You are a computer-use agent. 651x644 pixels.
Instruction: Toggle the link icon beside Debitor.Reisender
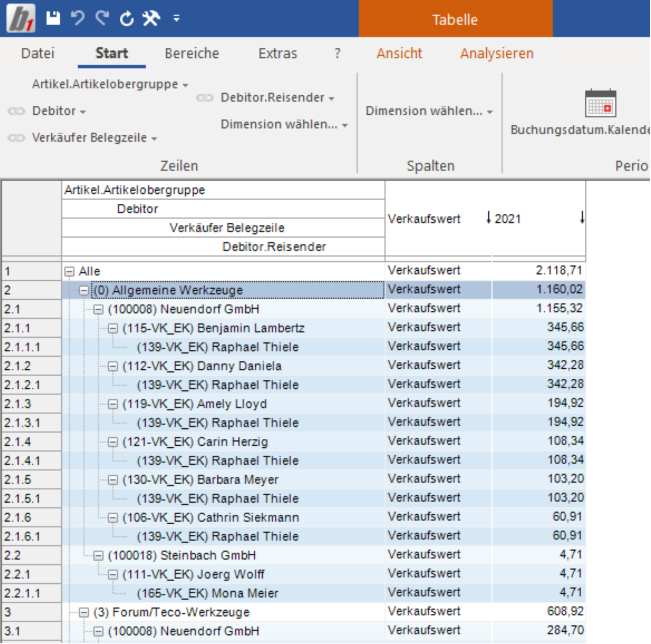point(205,98)
